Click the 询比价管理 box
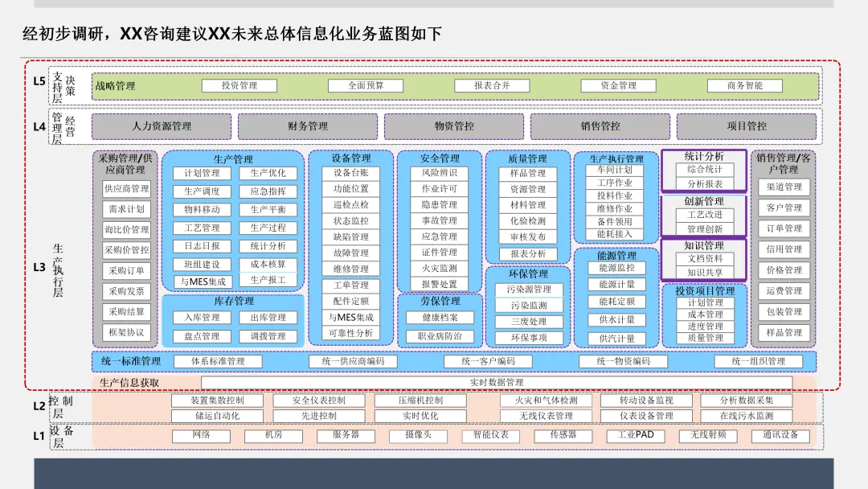868x489 pixels. [x=127, y=230]
